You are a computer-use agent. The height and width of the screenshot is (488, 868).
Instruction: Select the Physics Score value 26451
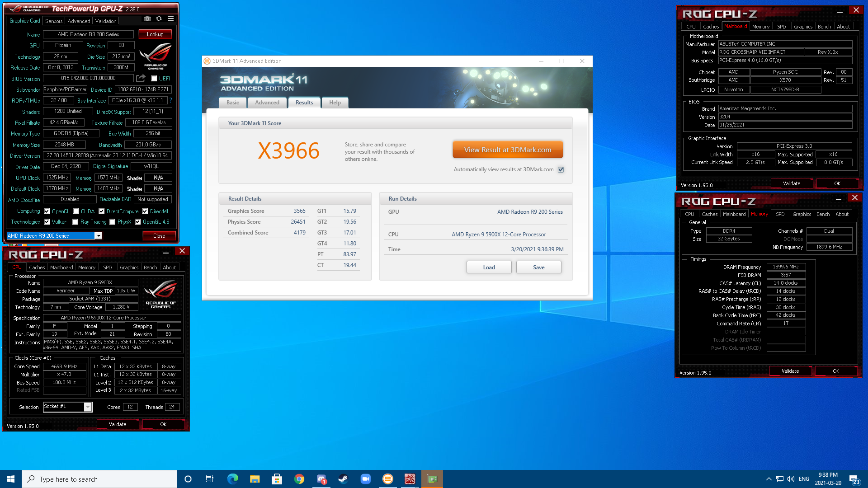coord(298,222)
